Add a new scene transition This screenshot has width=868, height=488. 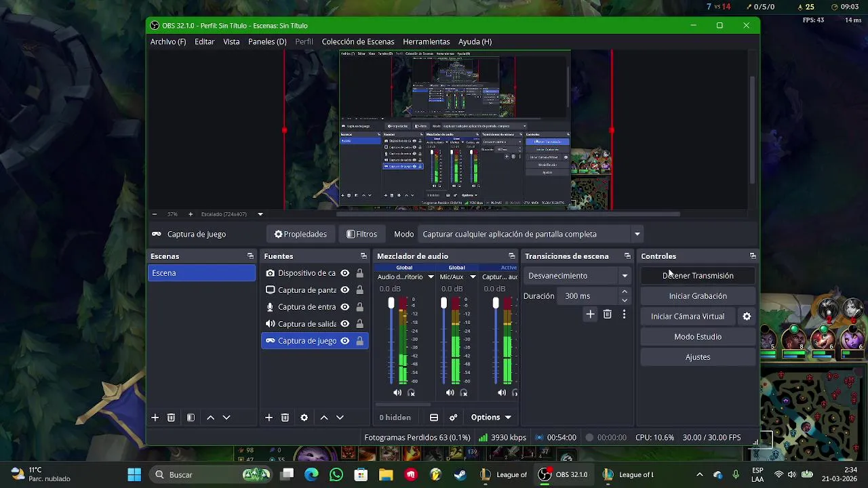(x=590, y=314)
